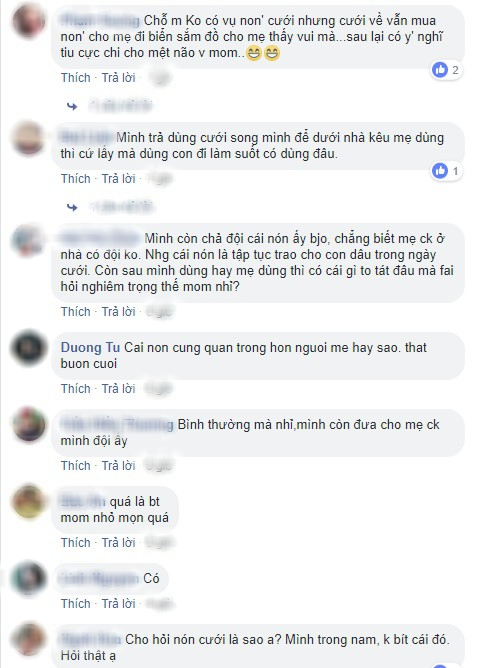Click Thích under the 'Có' comment
The width and height of the screenshot is (501, 668).
point(75,603)
